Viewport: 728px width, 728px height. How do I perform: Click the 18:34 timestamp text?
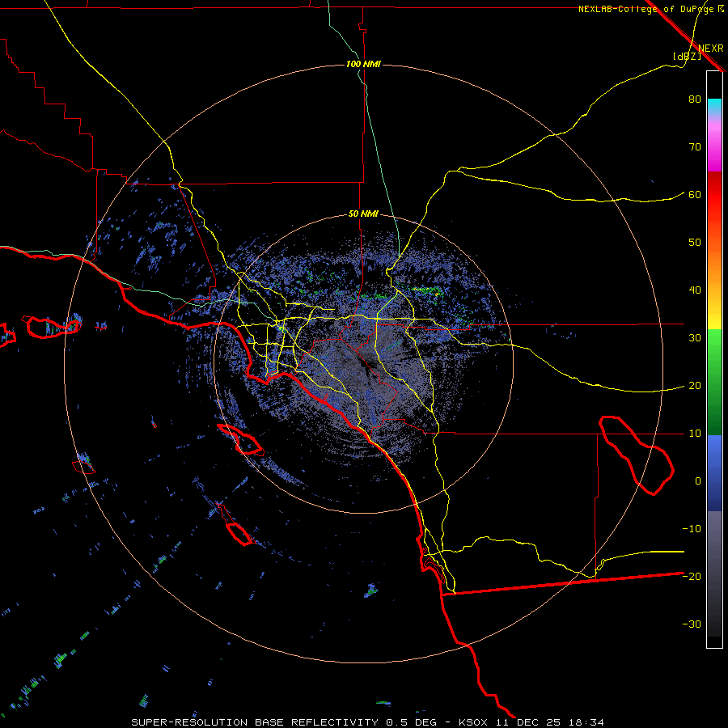pos(586,722)
